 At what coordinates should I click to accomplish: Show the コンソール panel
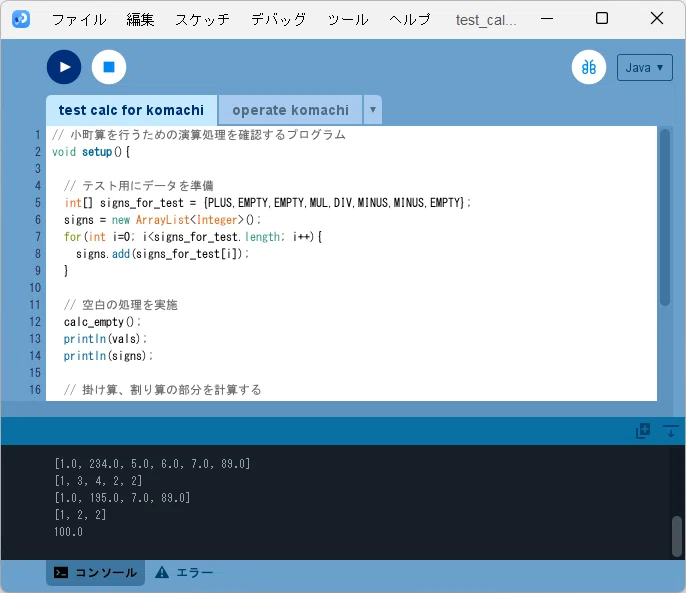point(95,572)
